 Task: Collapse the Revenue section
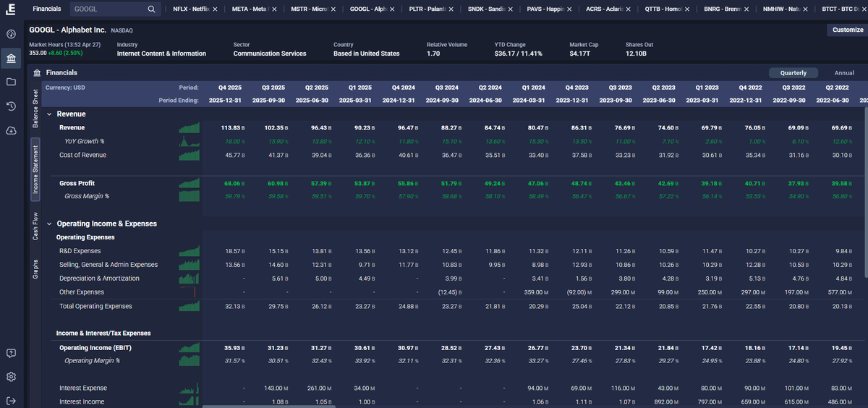49,114
